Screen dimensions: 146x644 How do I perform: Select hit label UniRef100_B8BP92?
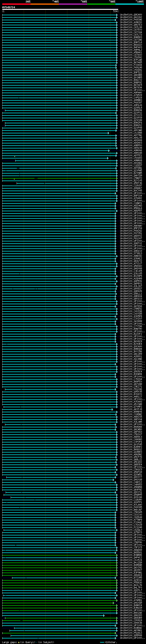(131, 82)
